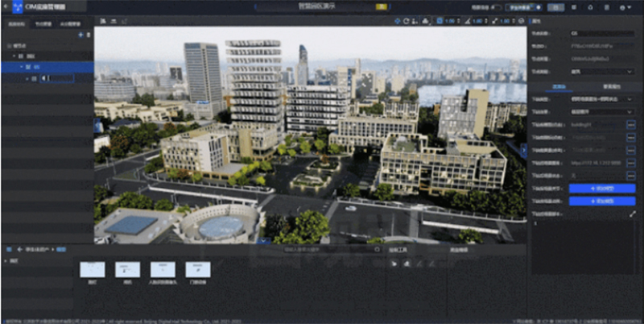Open the home icon in the top bar
Screen dimensions: 644x324
pyautogui.click(x=590, y=7)
